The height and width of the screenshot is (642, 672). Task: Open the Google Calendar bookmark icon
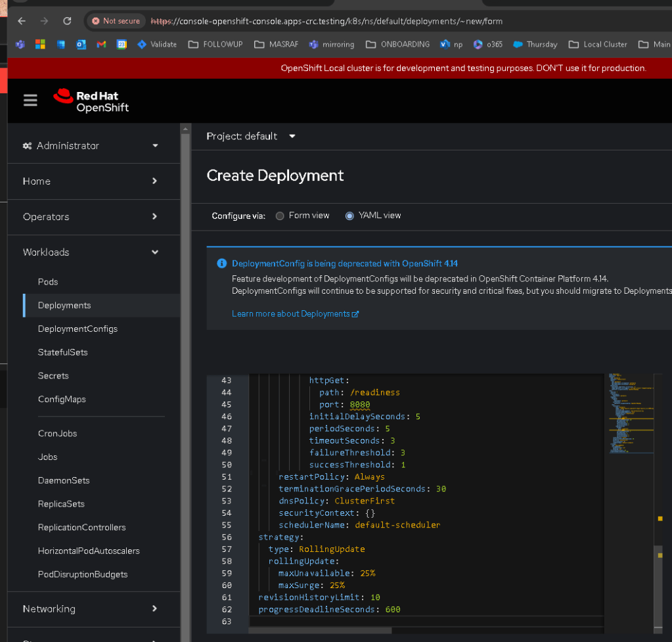point(122,44)
